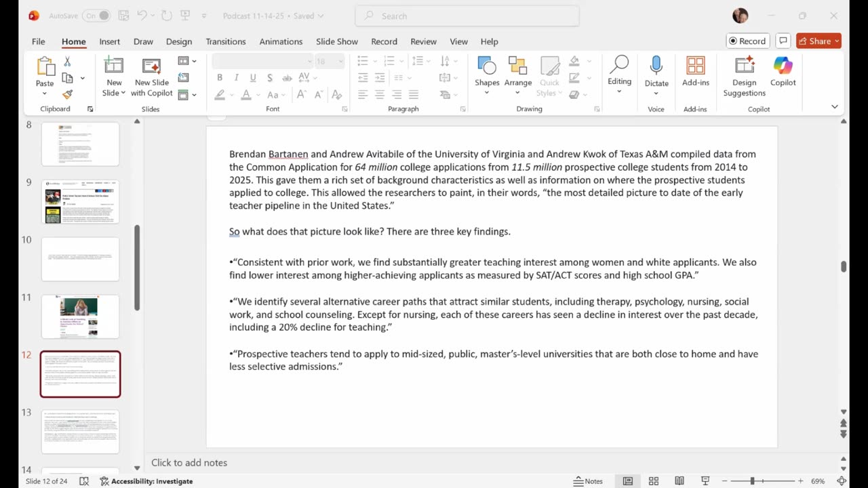Click the Save icon in title bar
Image resolution: width=868 pixels, height=488 pixels.
point(124,16)
